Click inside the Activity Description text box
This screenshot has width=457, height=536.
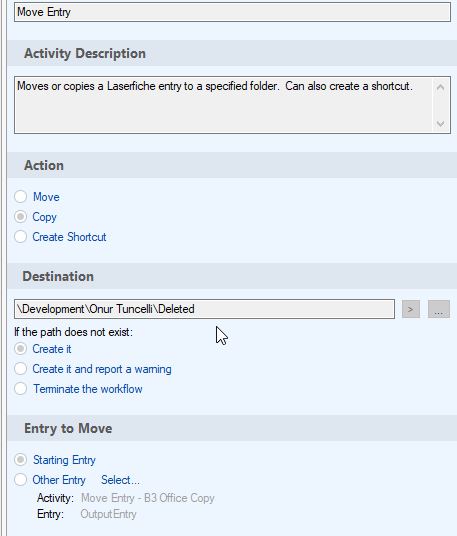224,105
